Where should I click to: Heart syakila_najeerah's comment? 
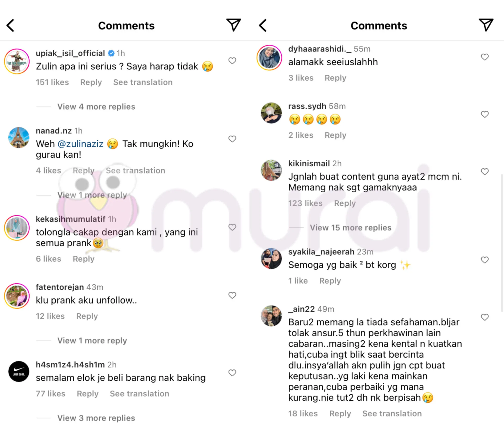[485, 260]
